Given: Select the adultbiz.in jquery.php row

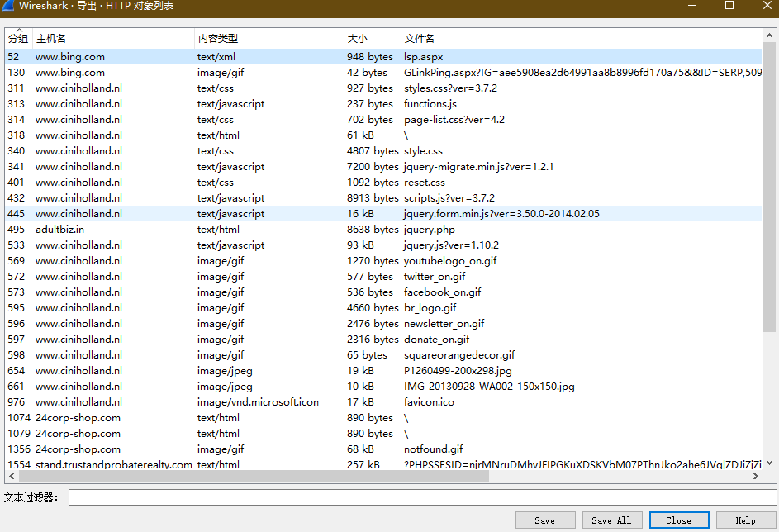Looking at the screenshot, I should tap(384, 230).
